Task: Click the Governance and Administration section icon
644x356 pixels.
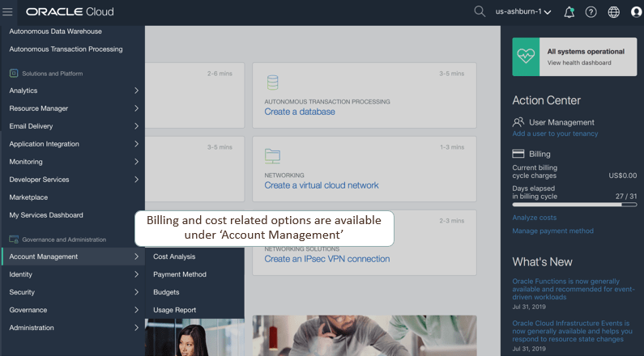Action: tap(14, 239)
